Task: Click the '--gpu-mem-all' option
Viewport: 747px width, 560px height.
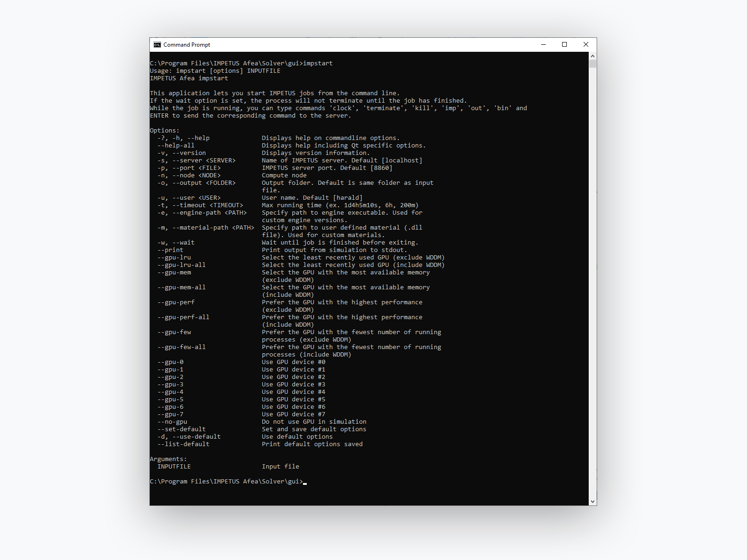Action: tap(182, 287)
